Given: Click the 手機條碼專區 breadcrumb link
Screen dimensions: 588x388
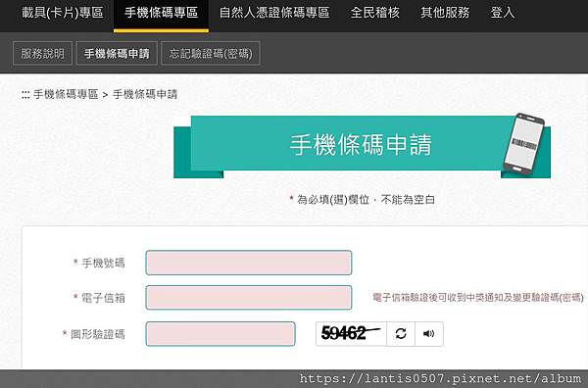Looking at the screenshot, I should pos(66,94).
